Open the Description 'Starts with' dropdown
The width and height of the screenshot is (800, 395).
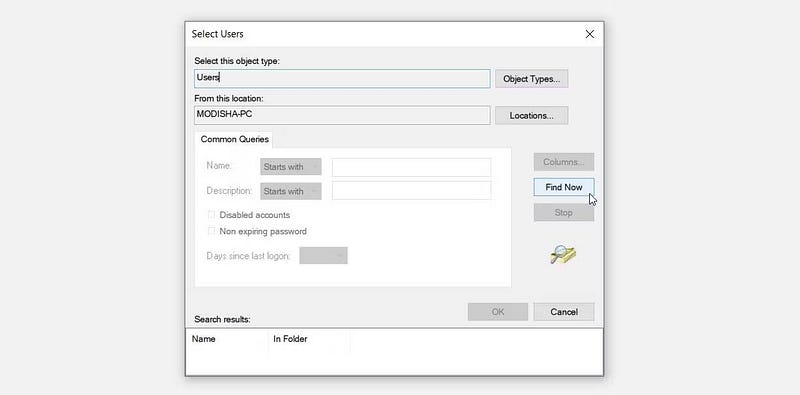[x=291, y=191]
